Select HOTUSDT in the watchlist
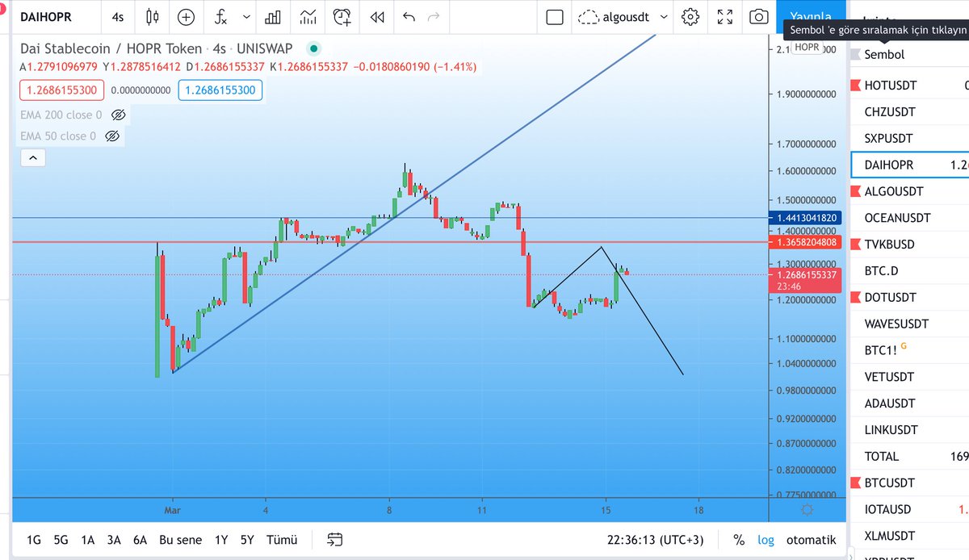Screen dimensions: 969x560 [x=909, y=86]
